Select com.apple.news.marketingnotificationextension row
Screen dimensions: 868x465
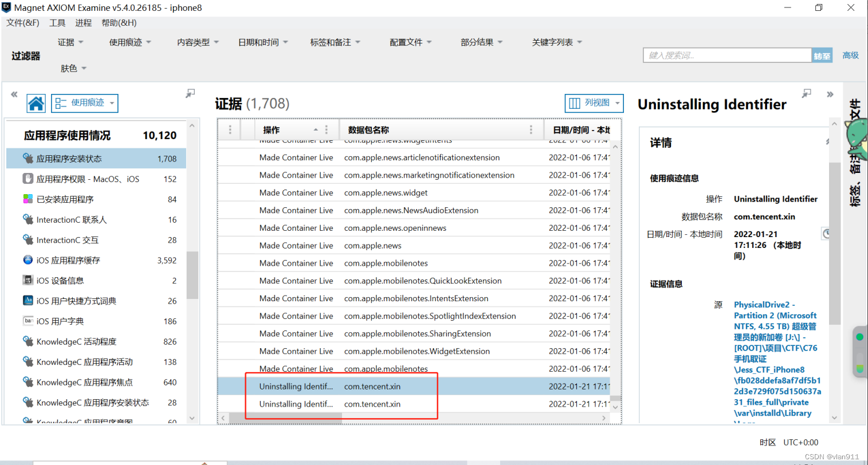click(414, 175)
